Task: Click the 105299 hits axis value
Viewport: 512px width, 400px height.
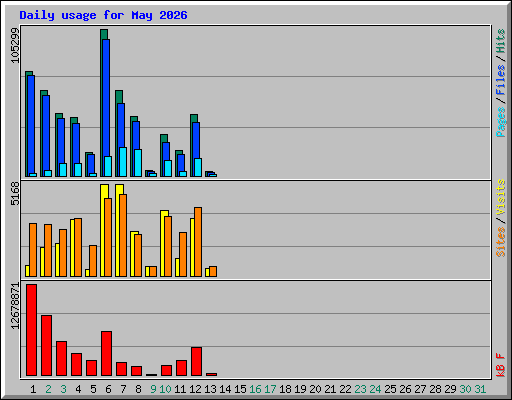Action: coord(15,45)
